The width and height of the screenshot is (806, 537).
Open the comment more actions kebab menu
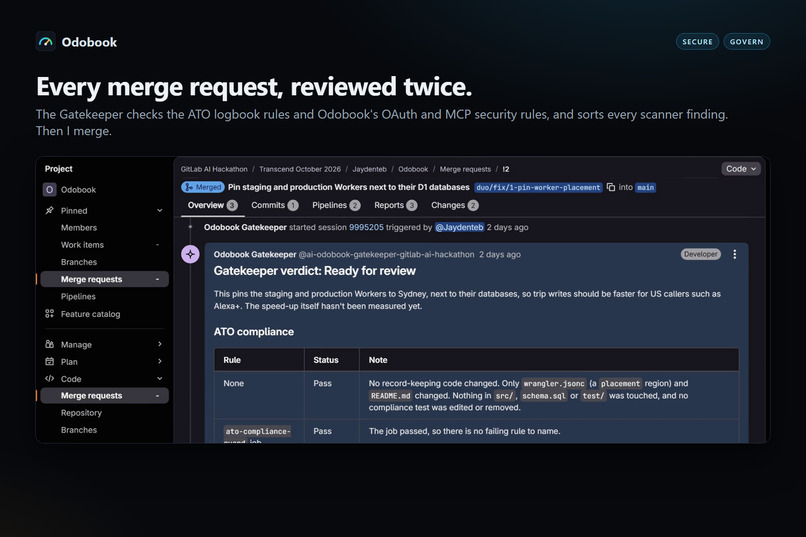pyautogui.click(x=735, y=254)
